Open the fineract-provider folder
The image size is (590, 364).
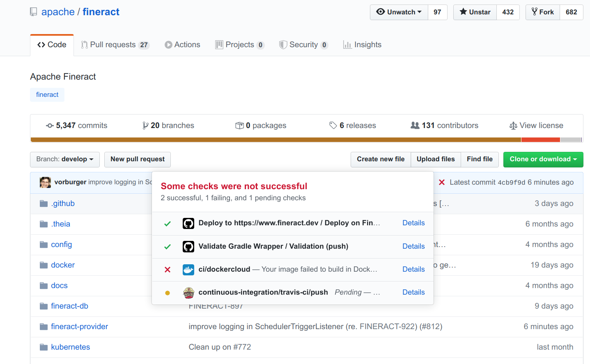(80, 327)
